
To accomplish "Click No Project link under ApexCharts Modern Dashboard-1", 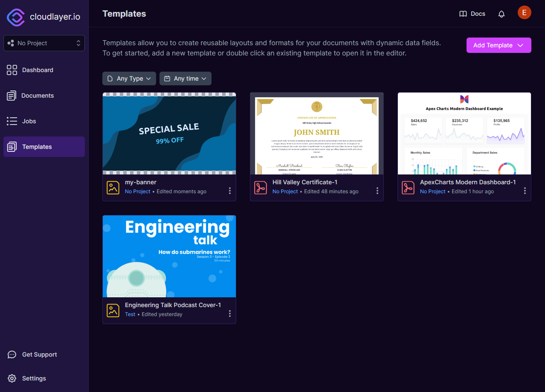I will [433, 192].
